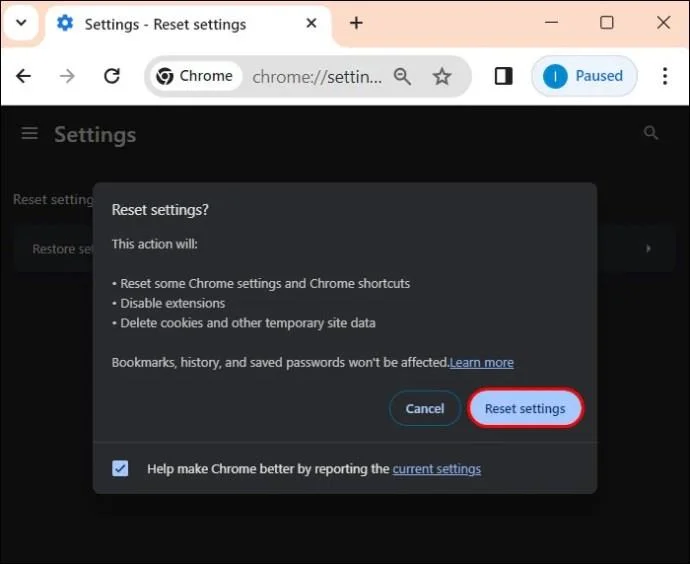Select the Settings - Reset settings tab
The height and width of the screenshot is (564, 690).
click(188, 24)
